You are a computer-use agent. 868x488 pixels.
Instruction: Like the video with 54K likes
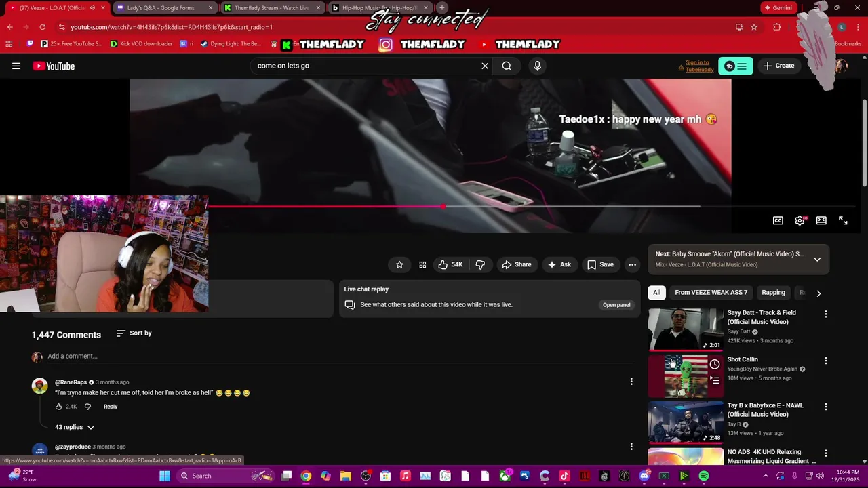(450, 264)
